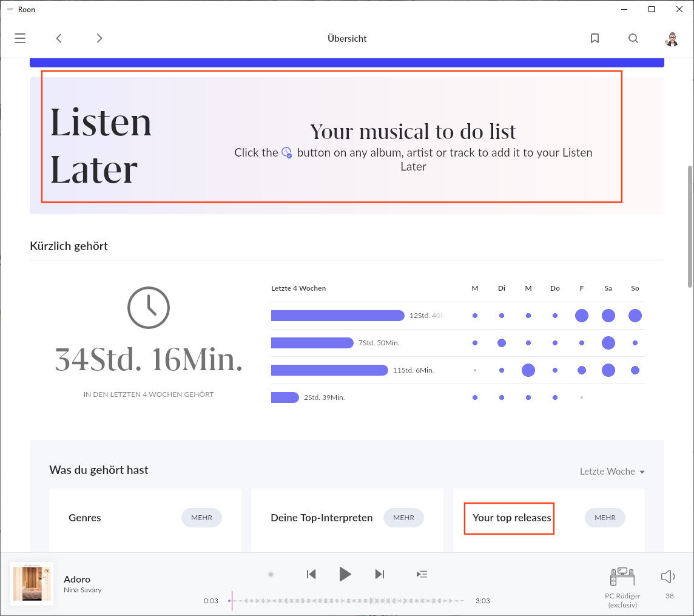The height and width of the screenshot is (616, 694).
Task: Open the user profile avatar
Action: [671, 39]
